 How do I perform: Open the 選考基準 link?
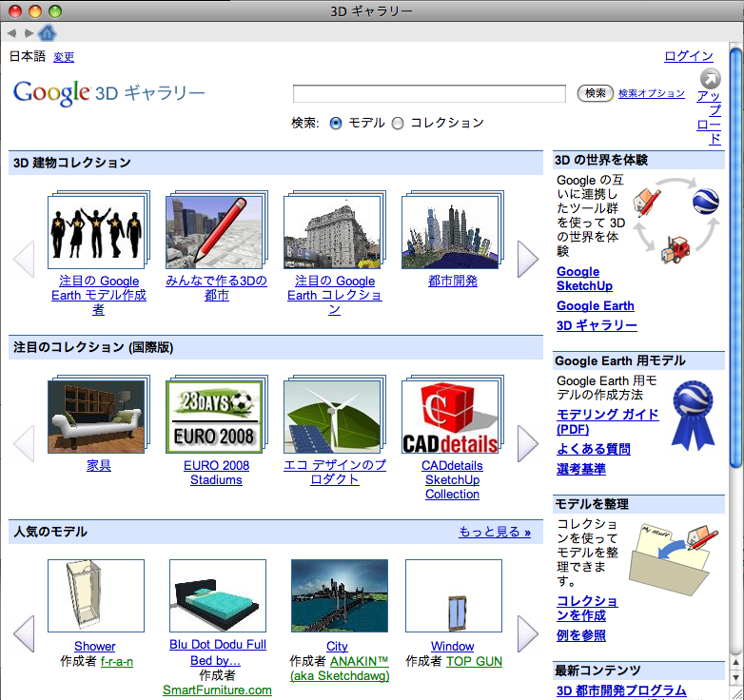click(x=581, y=469)
